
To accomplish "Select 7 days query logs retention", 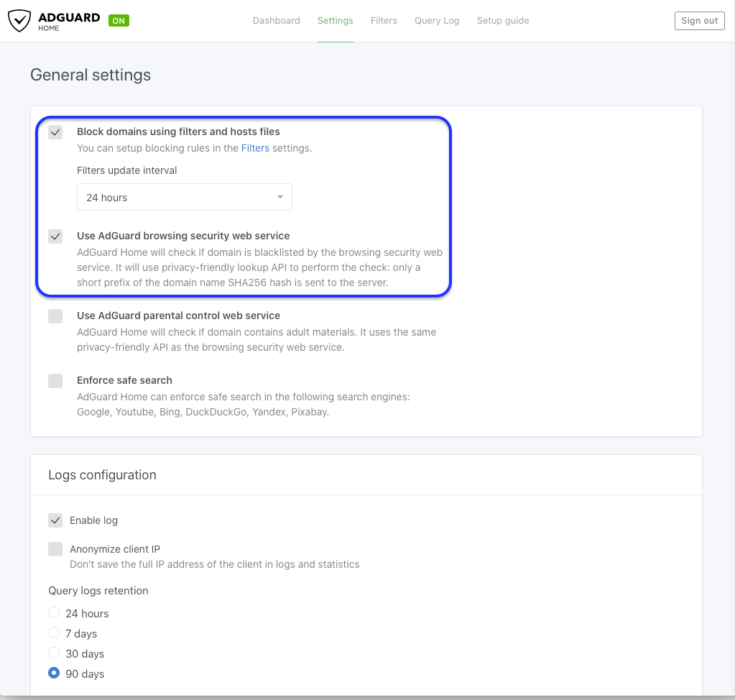I will (54, 633).
